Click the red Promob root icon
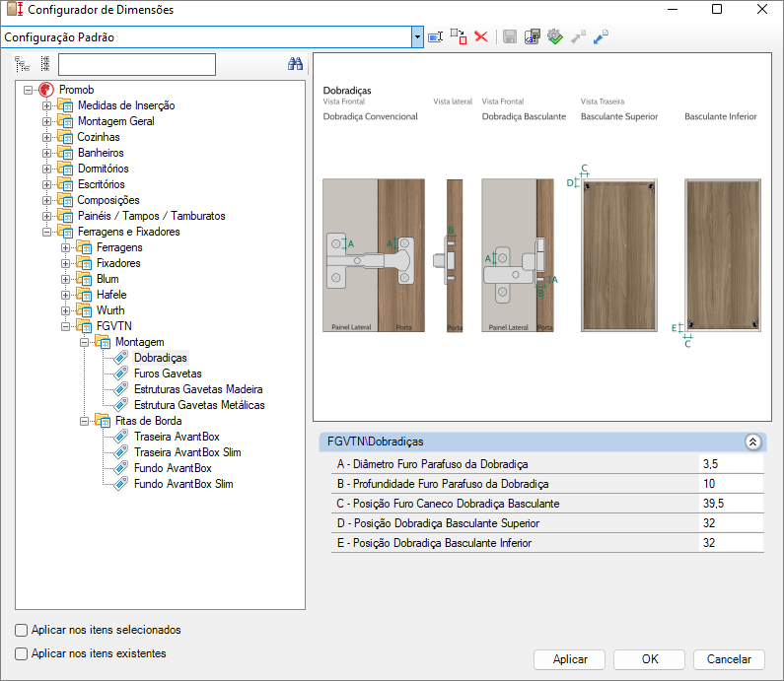 pyautogui.click(x=46, y=90)
